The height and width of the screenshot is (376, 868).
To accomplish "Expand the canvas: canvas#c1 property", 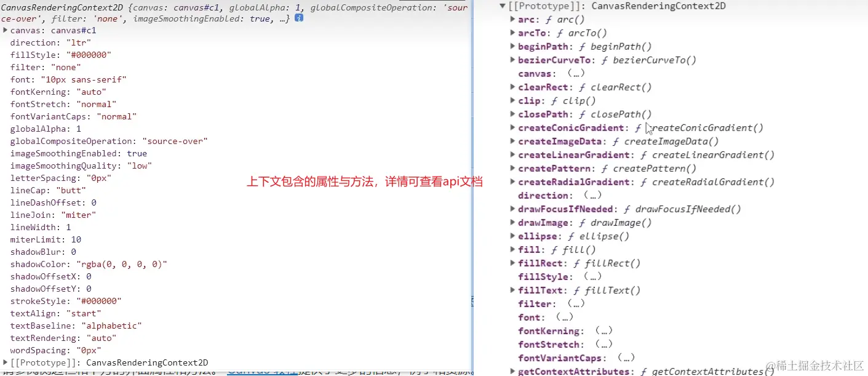I will pyautogui.click(x=6, y=30).
